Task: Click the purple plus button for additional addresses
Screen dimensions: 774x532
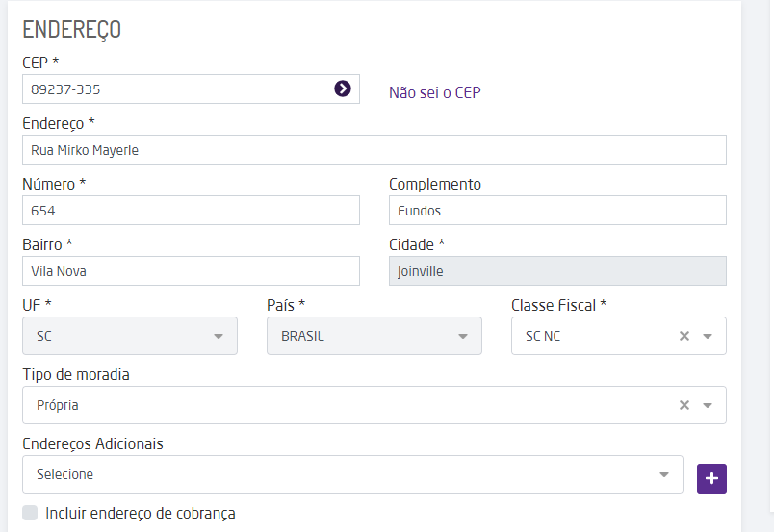Action: (x=711, y=478)
